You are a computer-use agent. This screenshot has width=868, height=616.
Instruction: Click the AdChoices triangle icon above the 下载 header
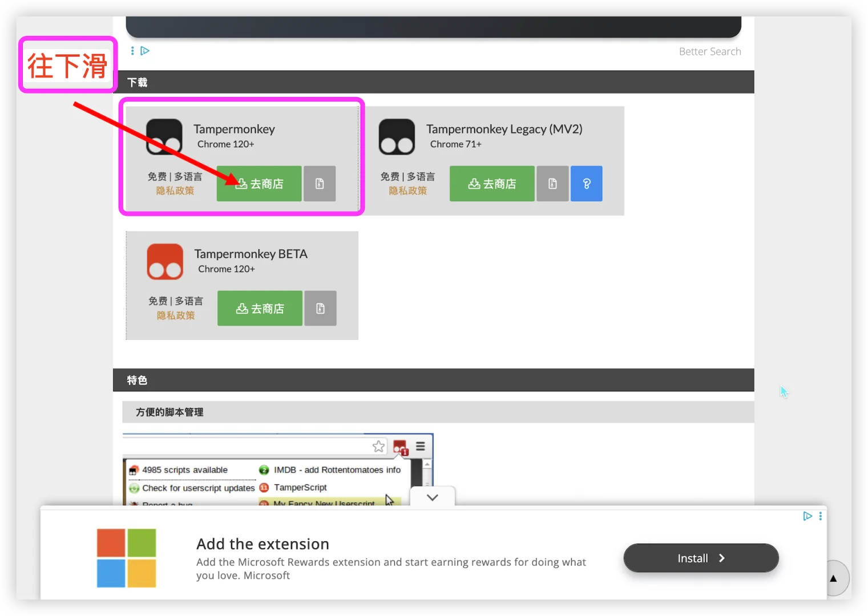coord(145,51)
